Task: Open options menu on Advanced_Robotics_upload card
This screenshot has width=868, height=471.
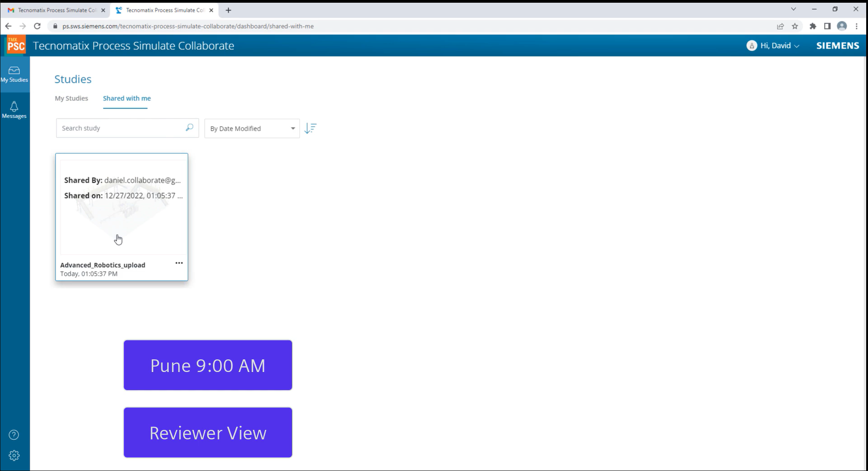Action: (x=179, y=263)
